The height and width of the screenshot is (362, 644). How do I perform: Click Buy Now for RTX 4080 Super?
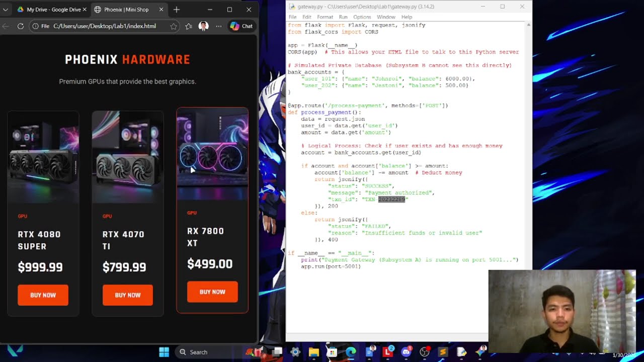pos(43,295)
